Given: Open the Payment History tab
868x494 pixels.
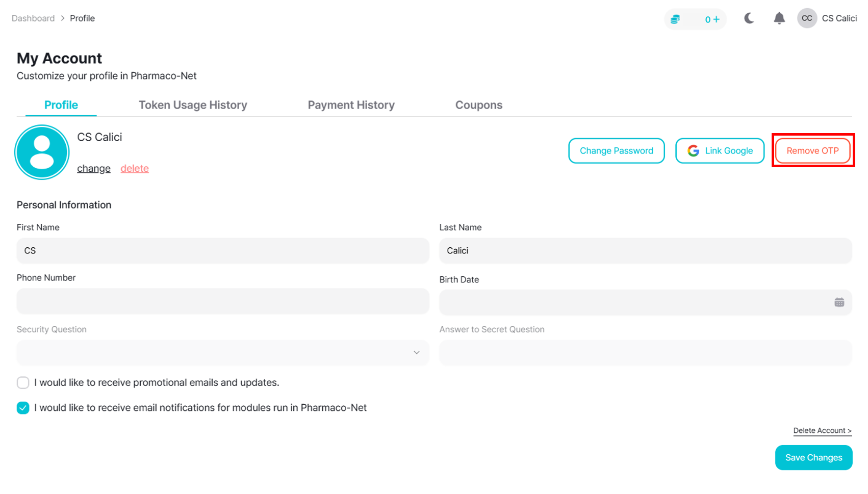Looking at the screenshot, I should (351, 105).
